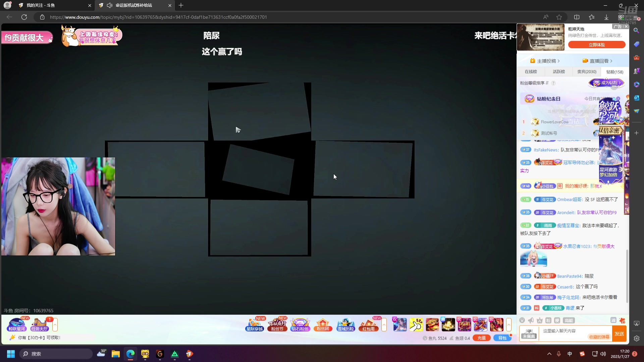Open the browser sidebar search icon
Screen dimensions: 644x362
tap(636, 31)
